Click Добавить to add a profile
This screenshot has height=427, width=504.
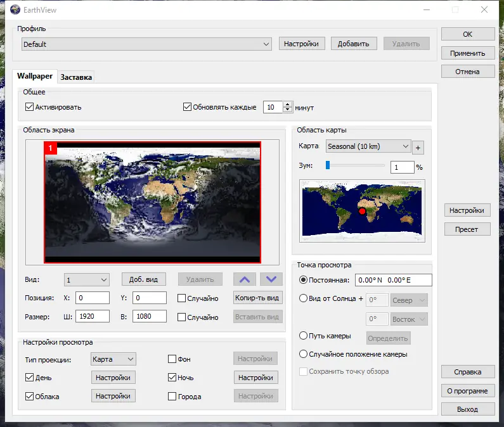click(354, 44)
